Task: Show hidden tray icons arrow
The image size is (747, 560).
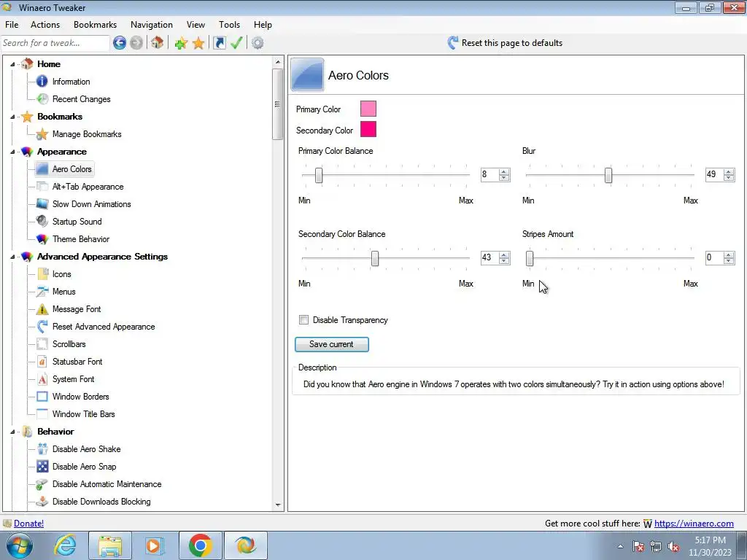Action: click(x=620, y=546)
